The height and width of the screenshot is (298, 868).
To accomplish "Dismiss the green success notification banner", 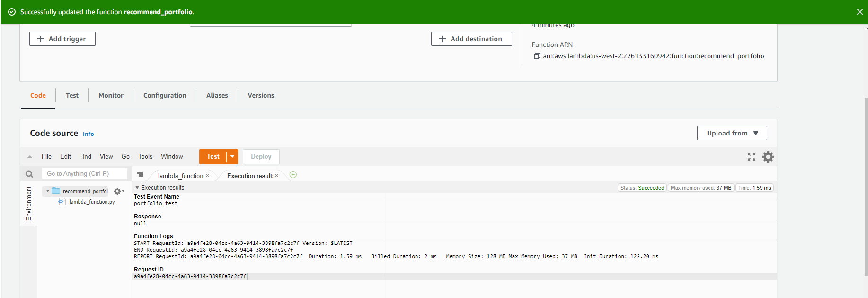I will (x=859, y=12).
